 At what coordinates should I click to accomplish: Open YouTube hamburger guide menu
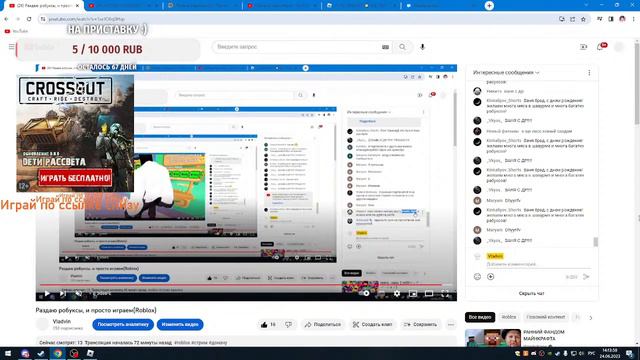click(x=11, y=47)
